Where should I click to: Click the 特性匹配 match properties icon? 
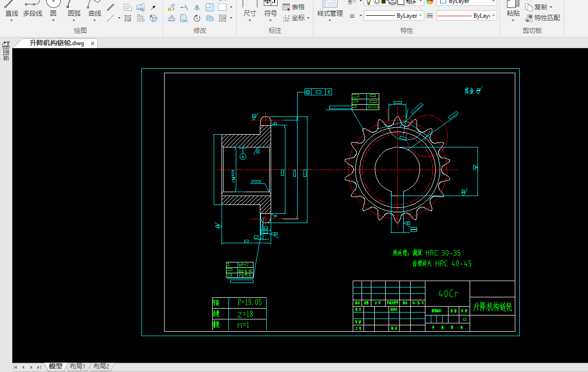click(x=529, y=18)
